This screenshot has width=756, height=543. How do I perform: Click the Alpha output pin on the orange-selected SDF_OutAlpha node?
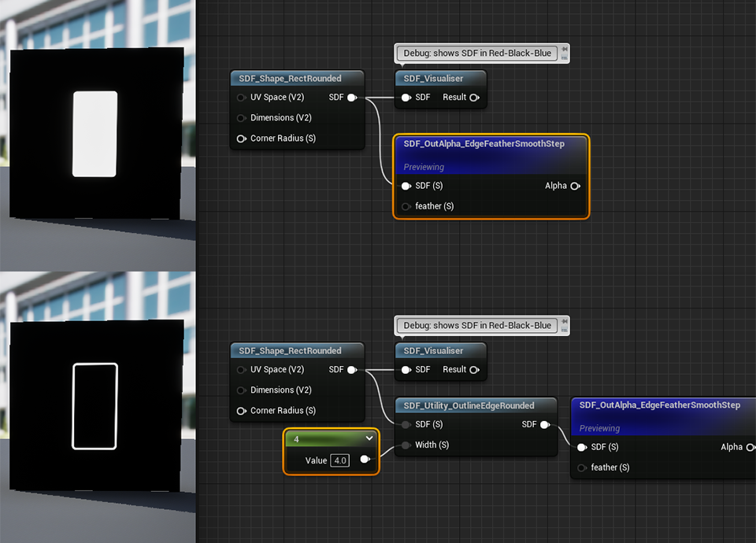point(575,186)
